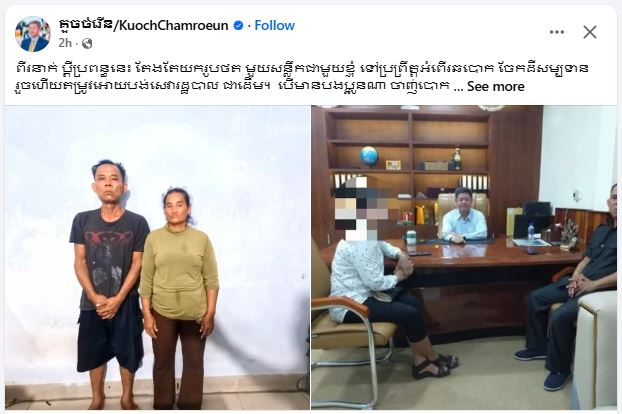Click the second line of Khmer post text

click(x=232, y=86)
